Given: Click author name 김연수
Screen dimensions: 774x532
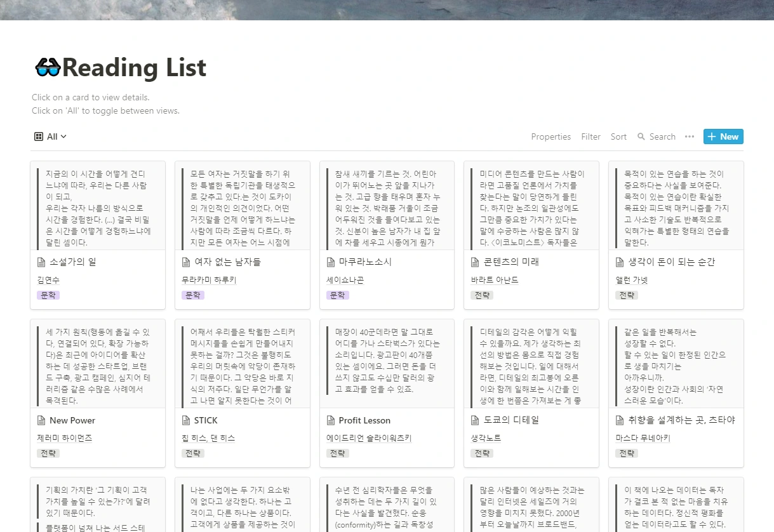Looking at the screenshot, I should pyautogui.click(x=48, y=280).
